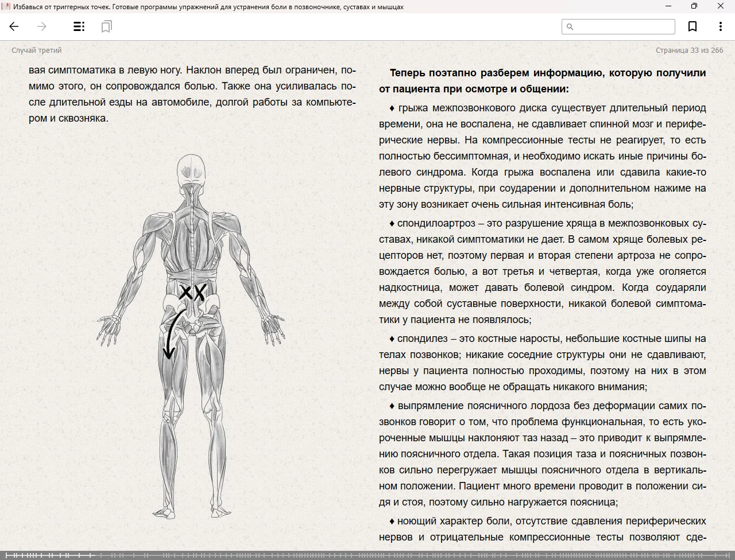Screen dimensions: 735x560
Task: Click the forward navigation arrow
Action: click(x=42, y=26)
